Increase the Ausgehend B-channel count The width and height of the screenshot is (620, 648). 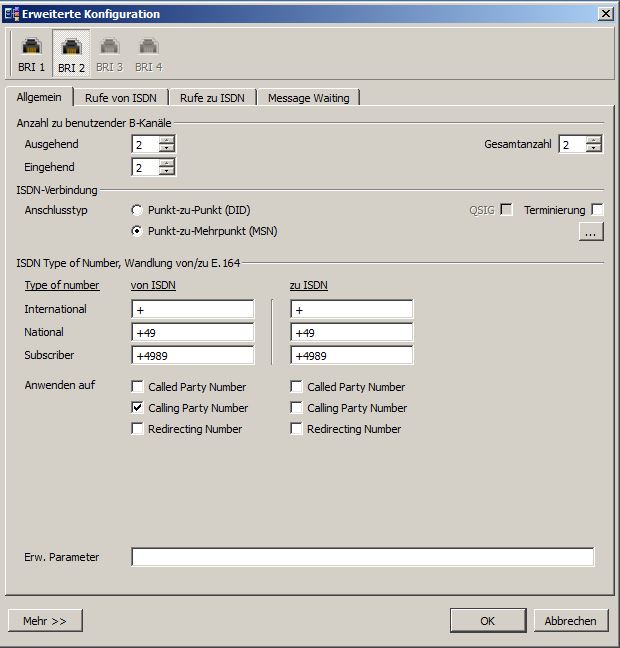[x=167, y=140]
